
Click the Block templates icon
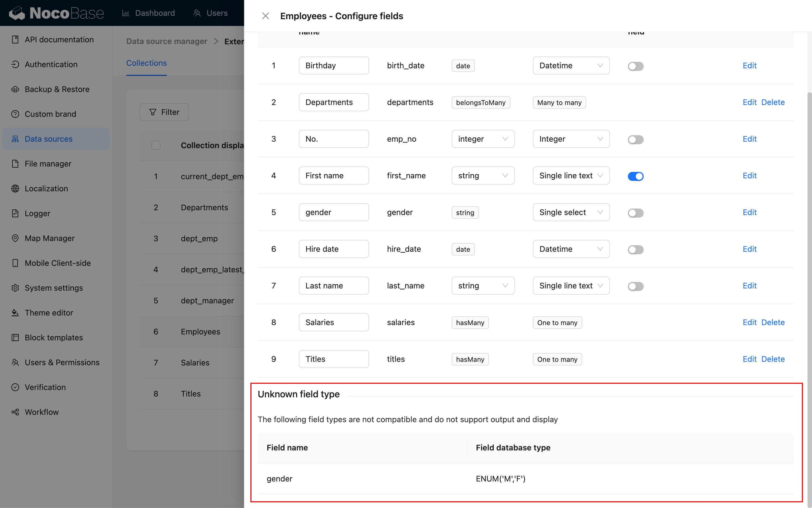coord(15,338)
